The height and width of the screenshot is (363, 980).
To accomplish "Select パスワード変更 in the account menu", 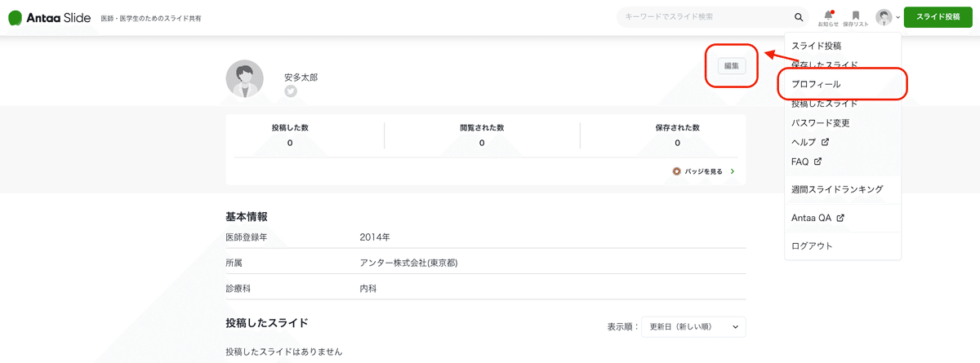I will 820,123.
